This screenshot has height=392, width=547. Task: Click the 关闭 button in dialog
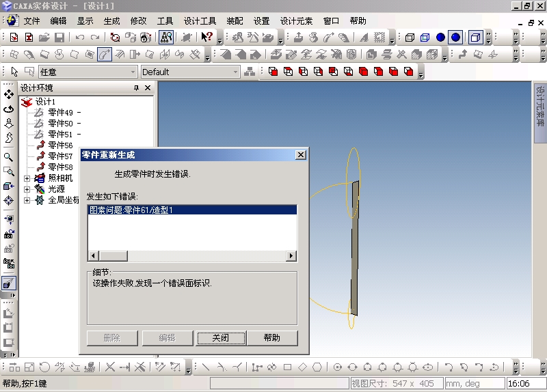(x=221, y=337)
